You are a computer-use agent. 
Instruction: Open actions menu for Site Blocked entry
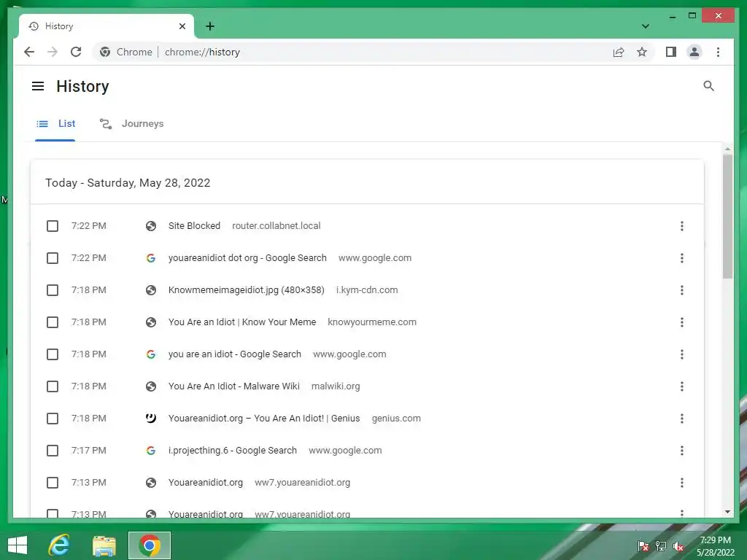click(x=682, y=226)
